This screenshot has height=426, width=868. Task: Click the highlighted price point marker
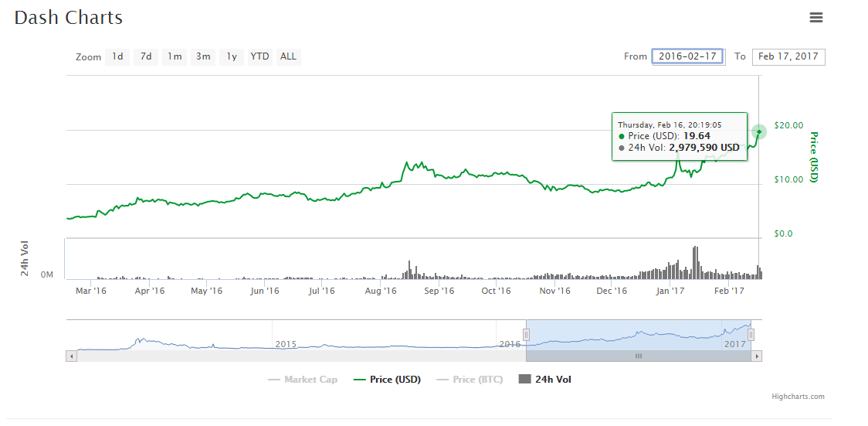pyautogui.click(x=759, y=131)
